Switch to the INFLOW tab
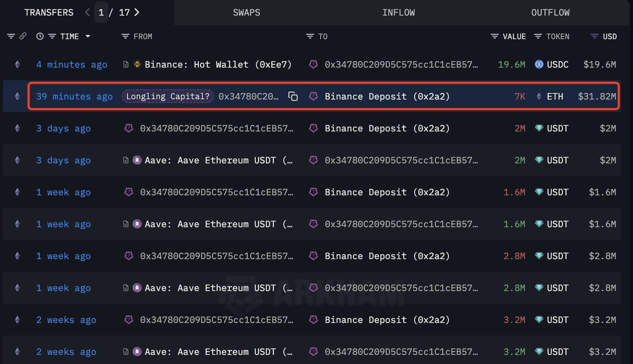Screen dimensions: 633x364 click(x=398, y=12)
